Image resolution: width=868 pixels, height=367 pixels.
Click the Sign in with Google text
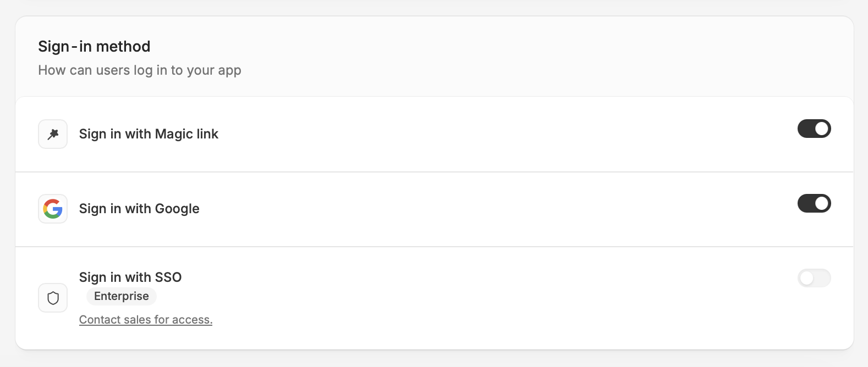(139, 209)
